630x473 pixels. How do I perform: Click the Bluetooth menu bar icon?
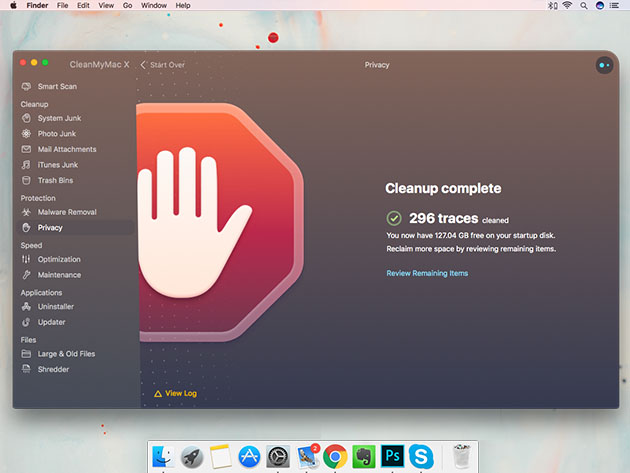tap(552, 6)
